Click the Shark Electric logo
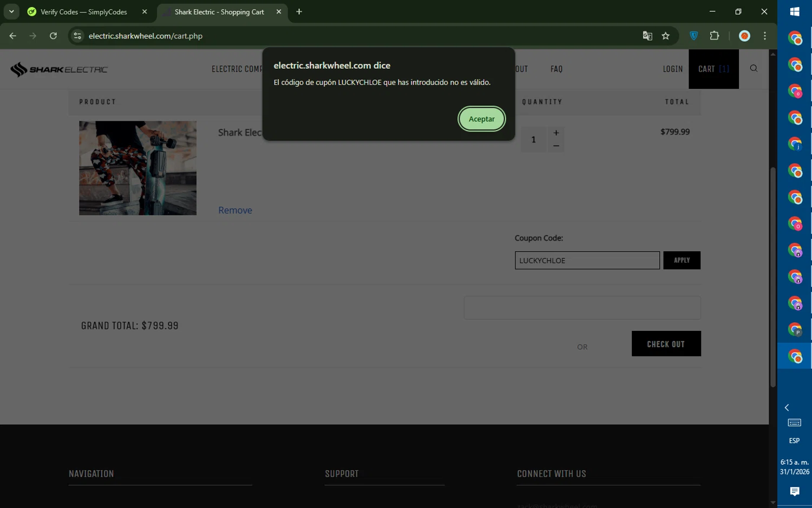This screenshot has width=812, height=508. click(x=59, y=69)
